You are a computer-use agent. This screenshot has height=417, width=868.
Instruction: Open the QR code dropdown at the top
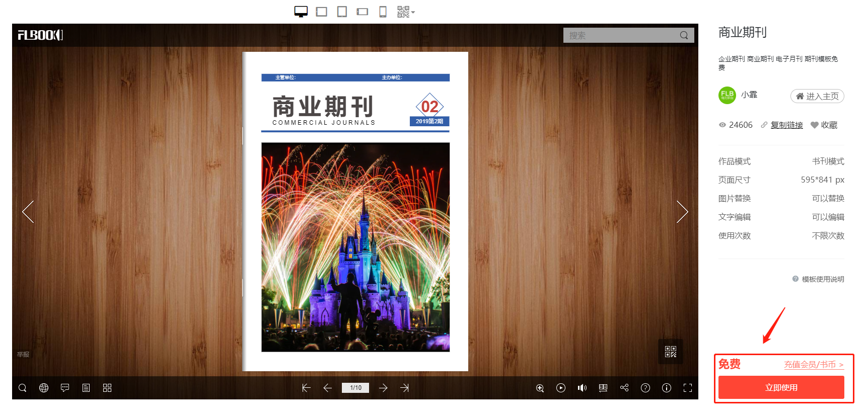click(x=406, y=12)
